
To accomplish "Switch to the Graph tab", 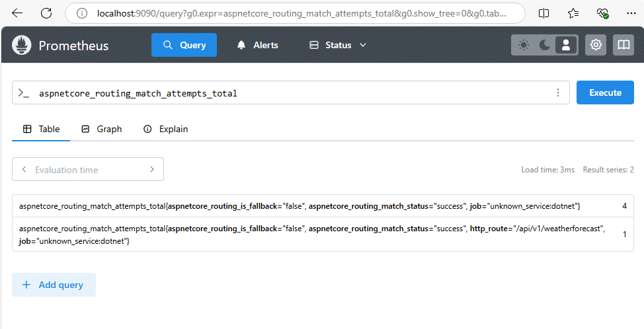I will tap(101, 129).
